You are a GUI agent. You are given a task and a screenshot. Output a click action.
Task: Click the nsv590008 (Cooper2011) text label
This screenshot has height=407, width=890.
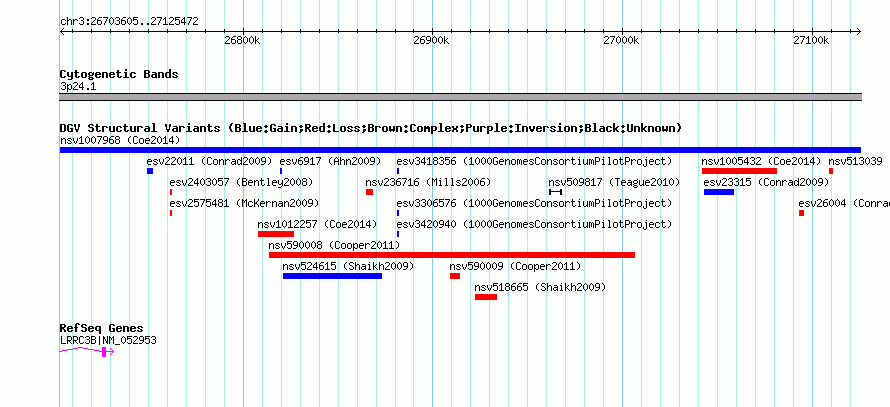coord(334,245)
